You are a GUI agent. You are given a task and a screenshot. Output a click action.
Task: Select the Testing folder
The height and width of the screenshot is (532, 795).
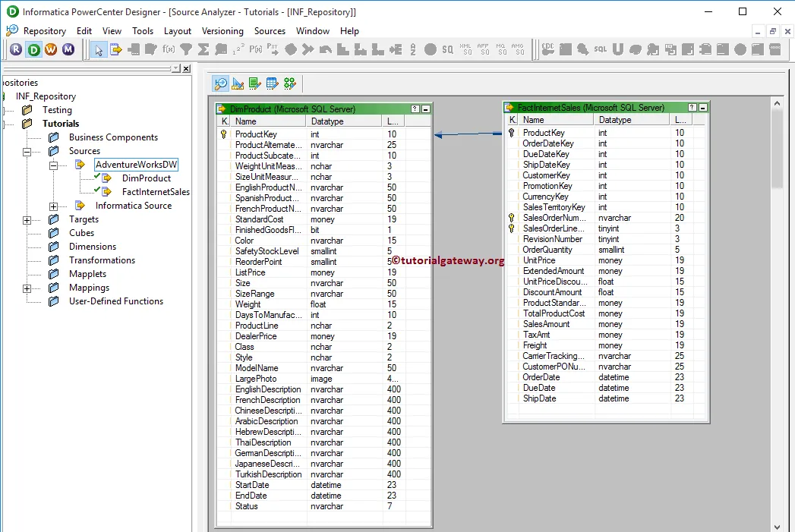[57, 110]
